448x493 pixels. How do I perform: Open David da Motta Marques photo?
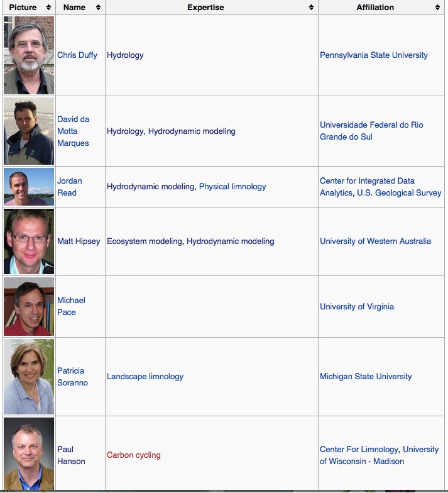29,131
